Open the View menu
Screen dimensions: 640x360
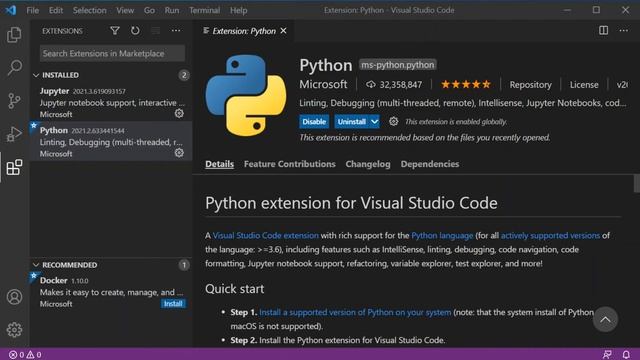125,10
